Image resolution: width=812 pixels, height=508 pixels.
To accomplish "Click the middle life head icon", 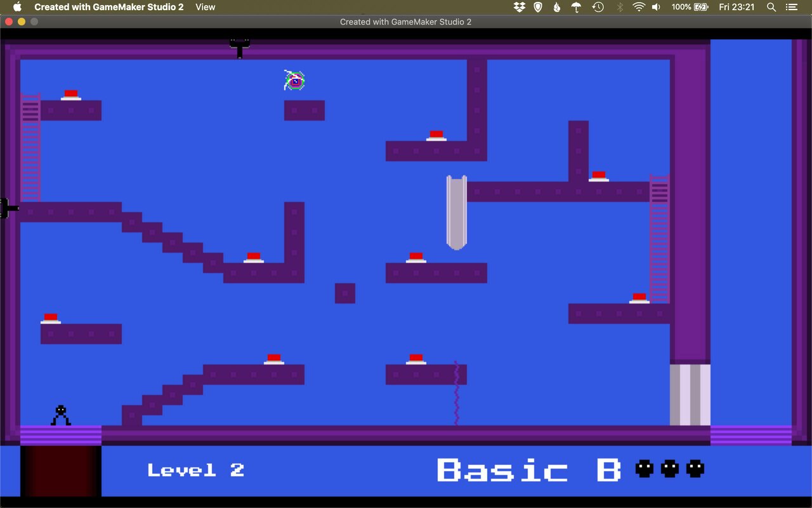I will click(670, 469).
